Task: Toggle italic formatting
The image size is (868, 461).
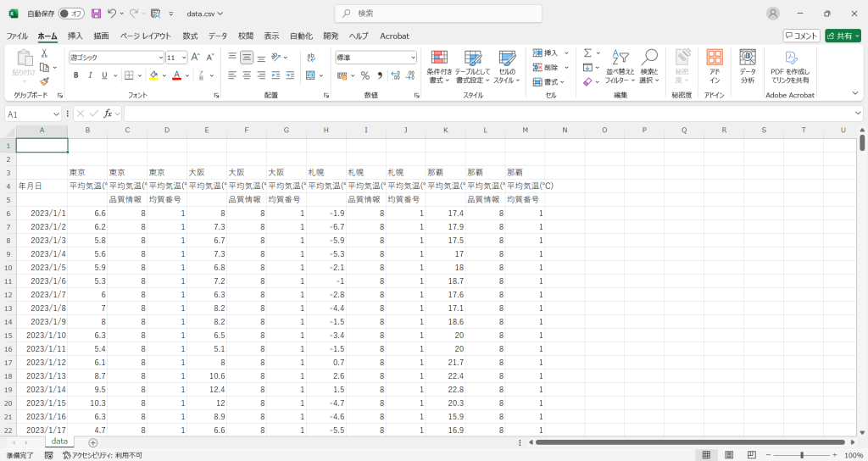Action: pyautogui.click(x=90, y=75)
